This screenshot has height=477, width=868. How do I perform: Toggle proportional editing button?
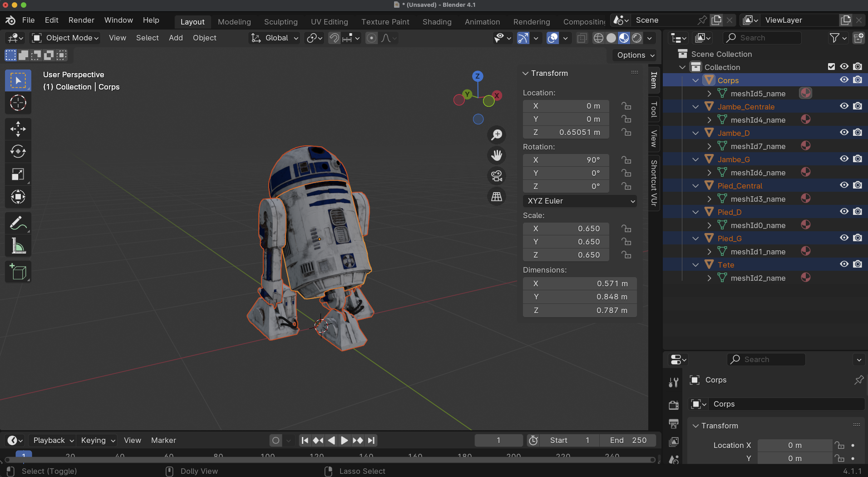click(x=371, y=38)
